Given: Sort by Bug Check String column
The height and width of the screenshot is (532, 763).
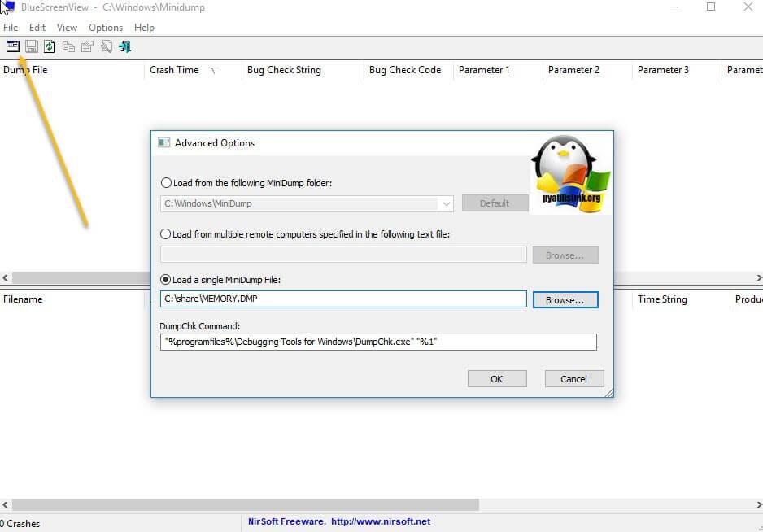Looking at the screenshot, I should click(x=302, y=70).
